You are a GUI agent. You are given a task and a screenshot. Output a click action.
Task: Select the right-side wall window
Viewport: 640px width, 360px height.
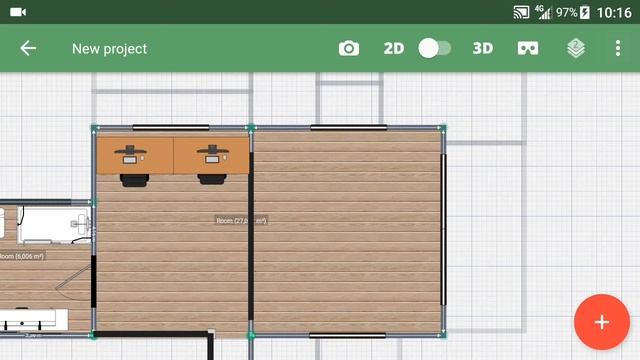(444, 230)
